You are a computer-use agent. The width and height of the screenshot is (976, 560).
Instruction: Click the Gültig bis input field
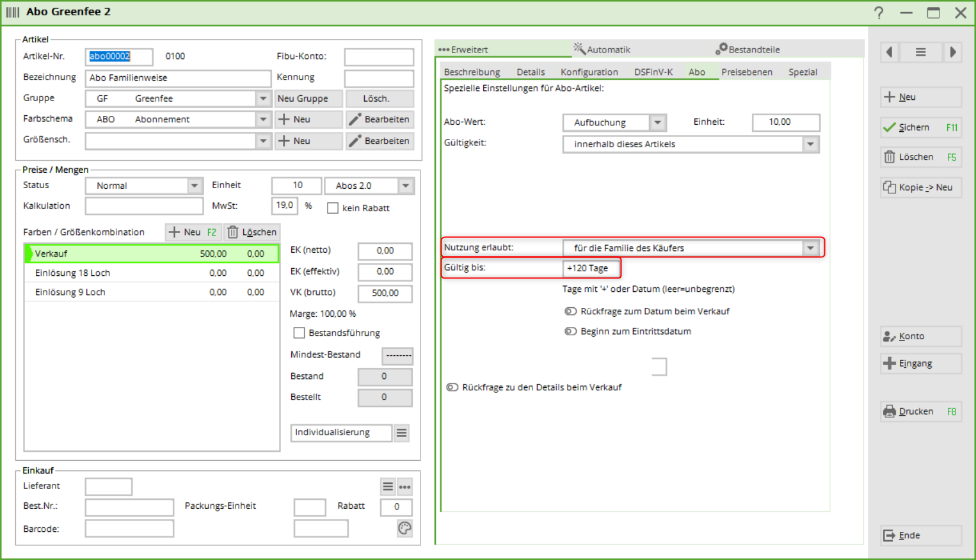click(x=591, y=268)
